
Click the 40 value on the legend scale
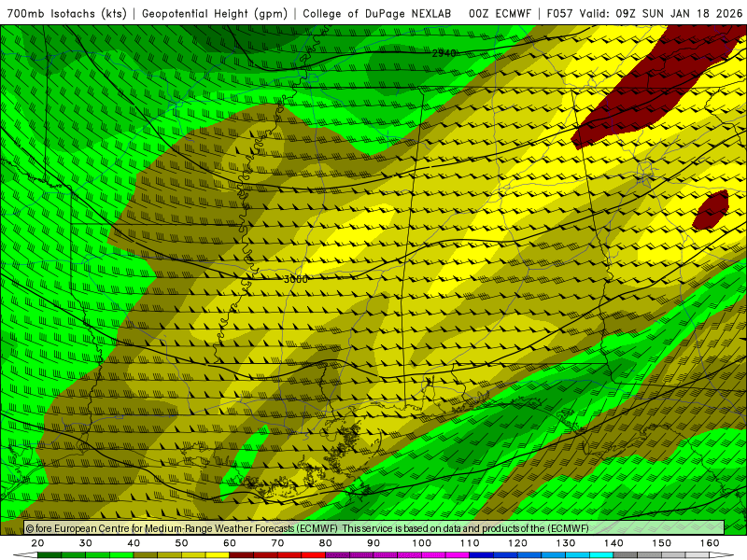[134, 543]
